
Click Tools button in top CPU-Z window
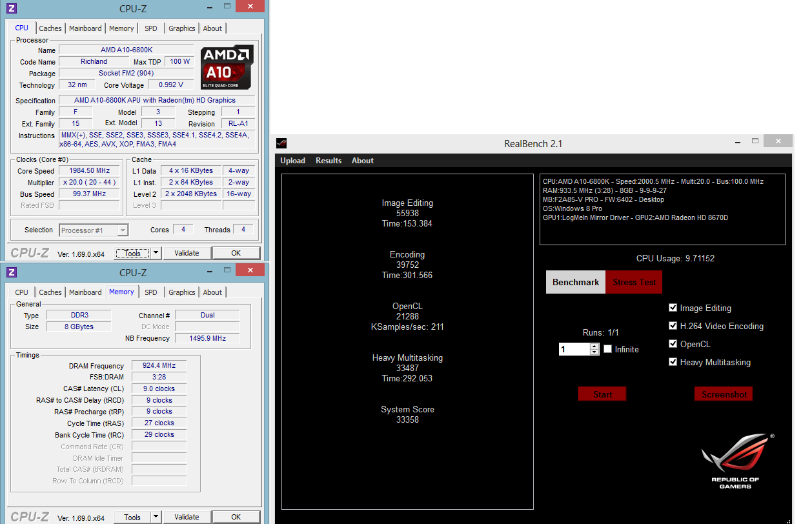(132, 254)
